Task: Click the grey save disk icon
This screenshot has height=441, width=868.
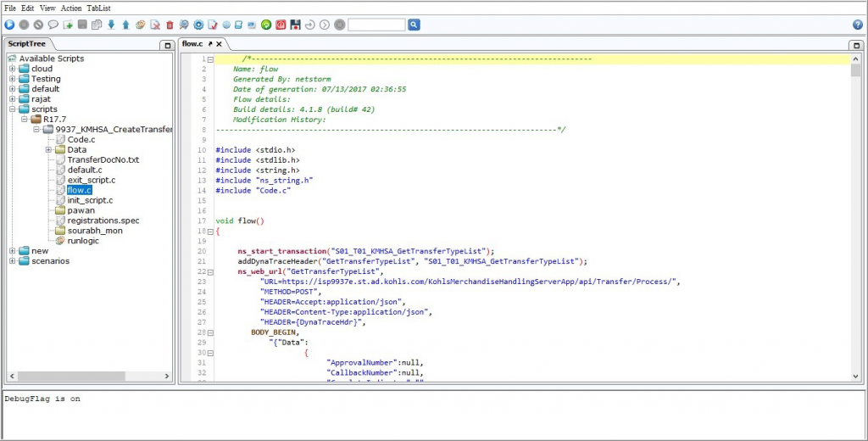Action: click(x=82, y=25)
